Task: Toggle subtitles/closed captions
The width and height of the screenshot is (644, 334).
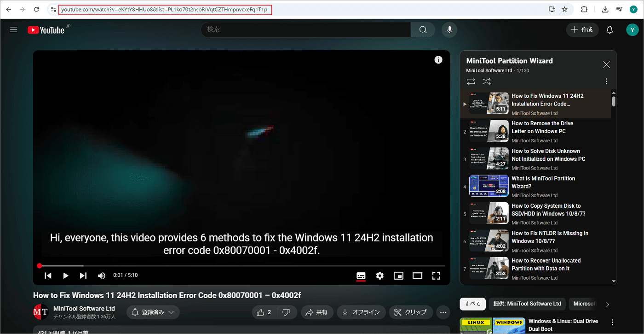Action: (x=361, y=275)
